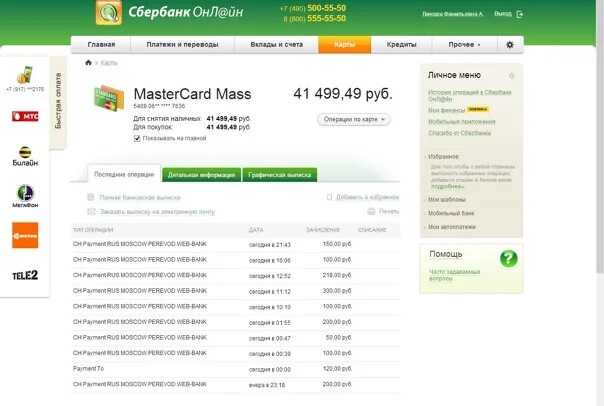Select the Beeline quick payment icon

pos(25,156)
